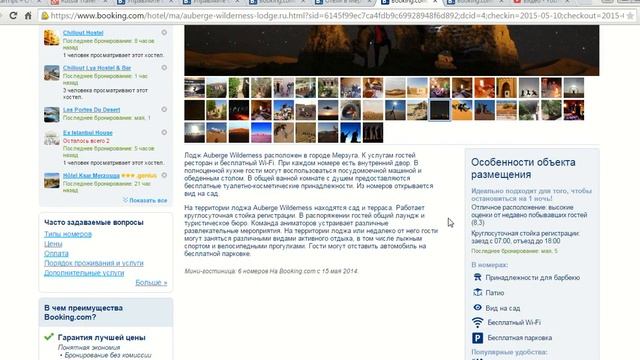Click the circle icon beside Hôtel Ksar Merzouga
This screenshot has height=360, width=640.
coord(164,175)
